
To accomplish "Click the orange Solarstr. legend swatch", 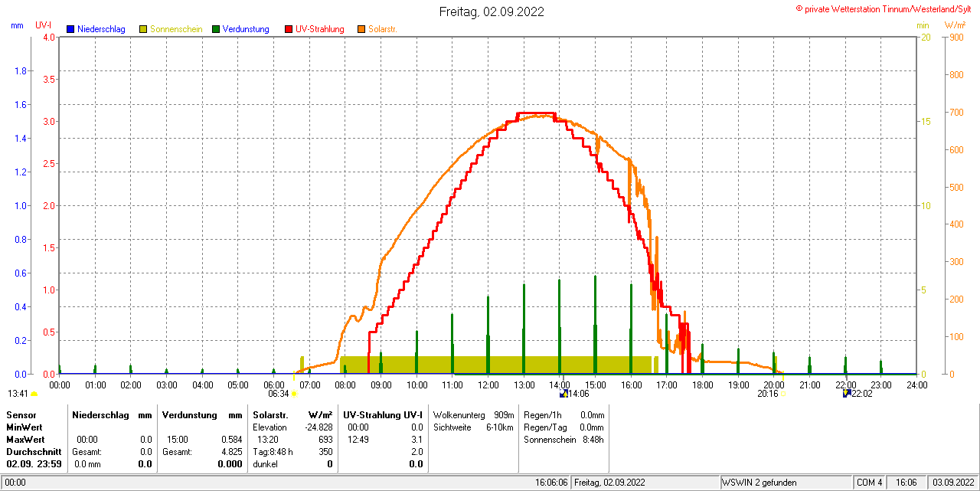I will pyautogui.click(x=361, y=29).
